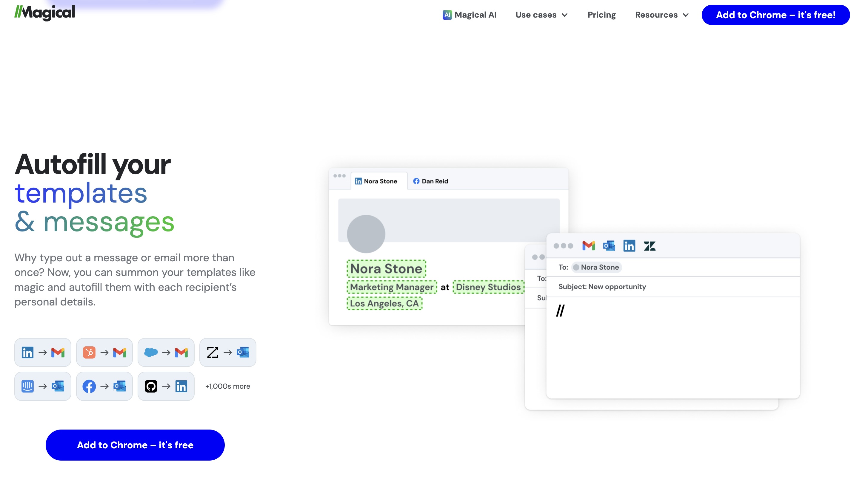Click the Magical AI badge in the navbar
Screen dimensions: 868x491
pyautogui.click(x=469, y=15)
